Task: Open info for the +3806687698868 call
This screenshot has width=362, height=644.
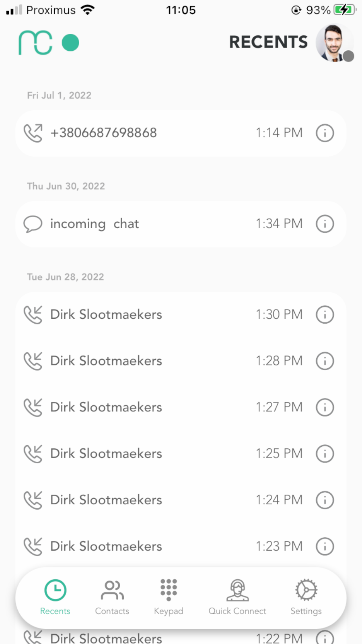Action: tap(325, 133)
